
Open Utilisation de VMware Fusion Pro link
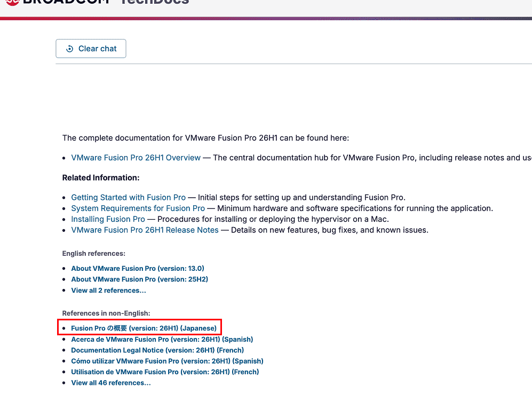165,372
